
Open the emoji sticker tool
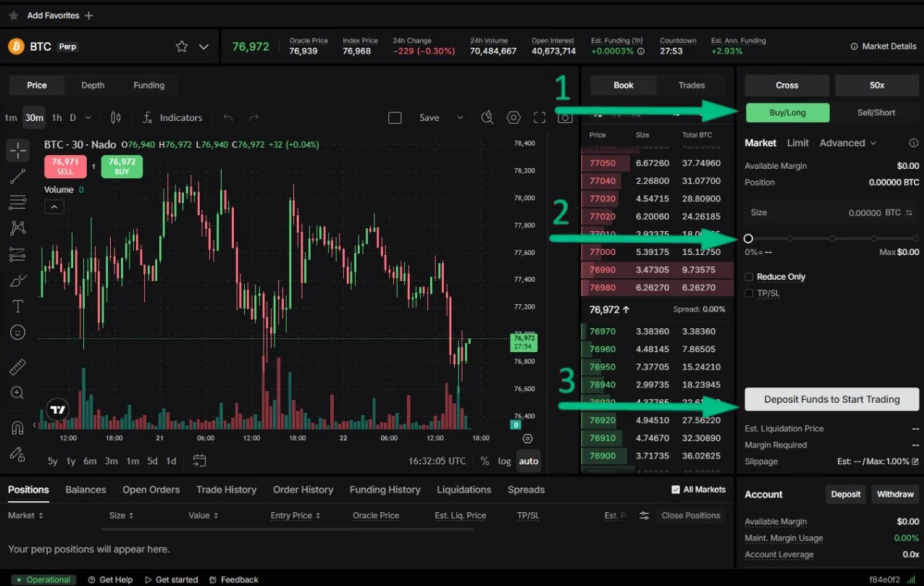[18, 332]
